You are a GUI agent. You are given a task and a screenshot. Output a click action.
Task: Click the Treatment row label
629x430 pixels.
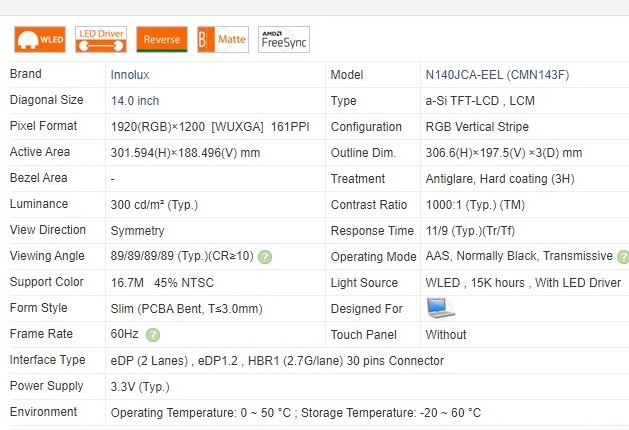(x=357, y=179)
